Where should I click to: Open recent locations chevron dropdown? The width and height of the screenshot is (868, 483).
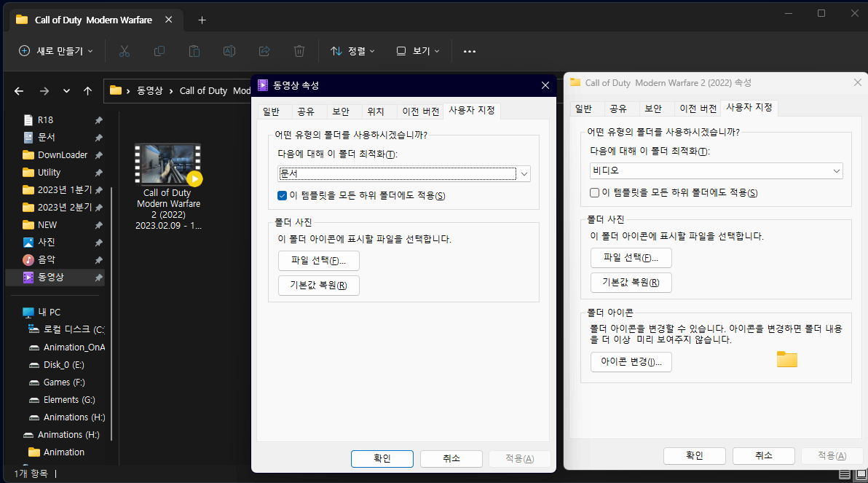tap(66, 91)
